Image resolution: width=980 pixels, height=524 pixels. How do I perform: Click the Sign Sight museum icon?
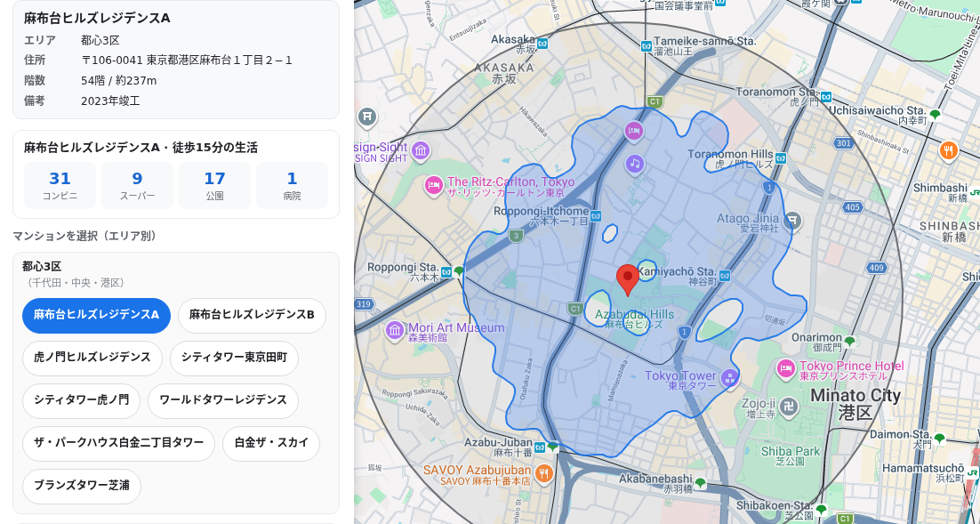click(x=421, y=150)
